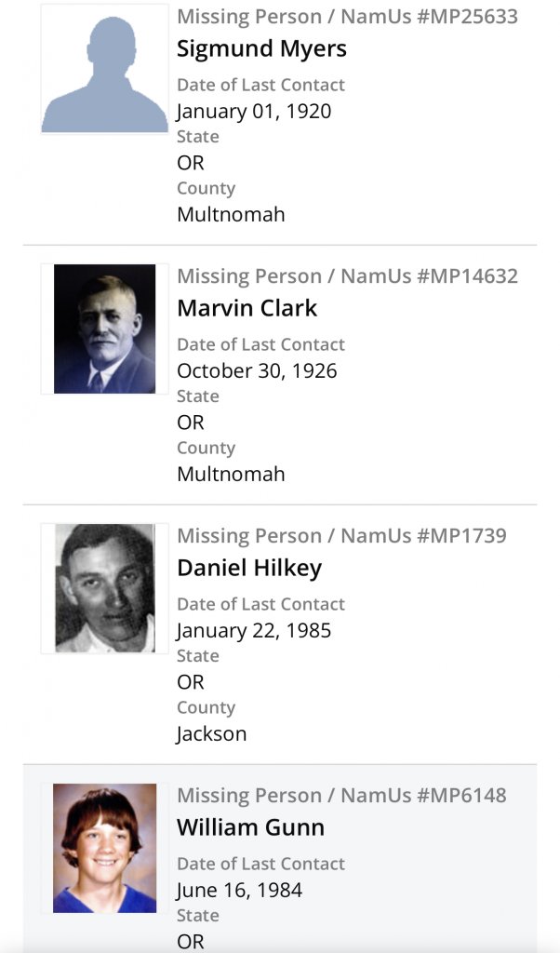Viewport: 560px width, 953px height.
Task: Click the Jackson county value
Action: tap(211, 734)
